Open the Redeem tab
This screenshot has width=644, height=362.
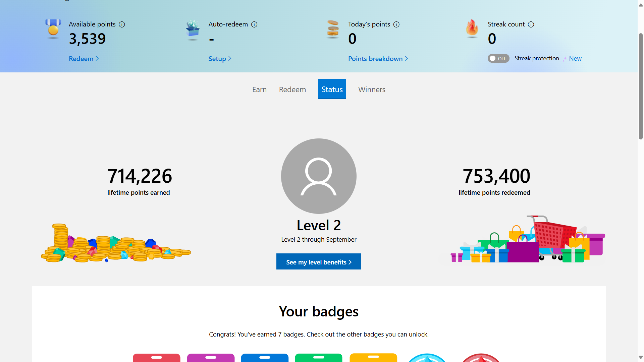(292, 89)
